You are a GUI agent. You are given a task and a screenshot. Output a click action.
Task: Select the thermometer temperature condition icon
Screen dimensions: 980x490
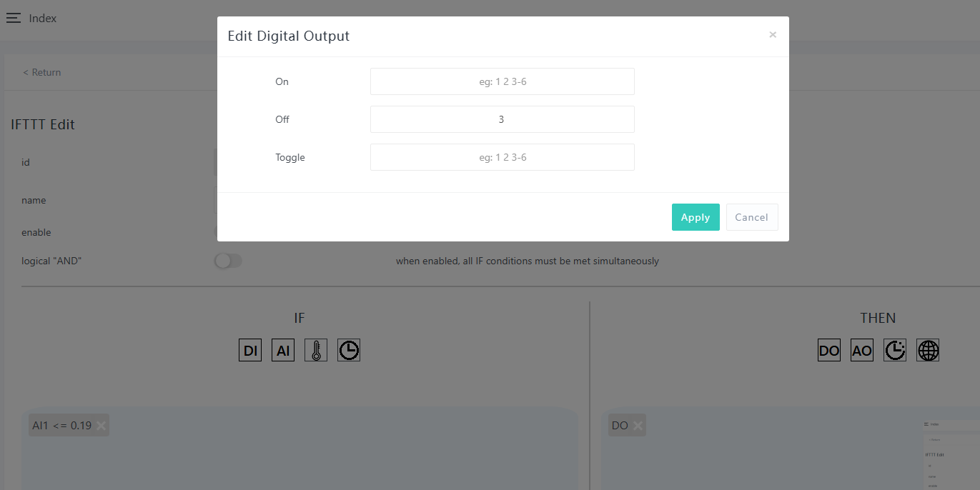tap(316, 350)
